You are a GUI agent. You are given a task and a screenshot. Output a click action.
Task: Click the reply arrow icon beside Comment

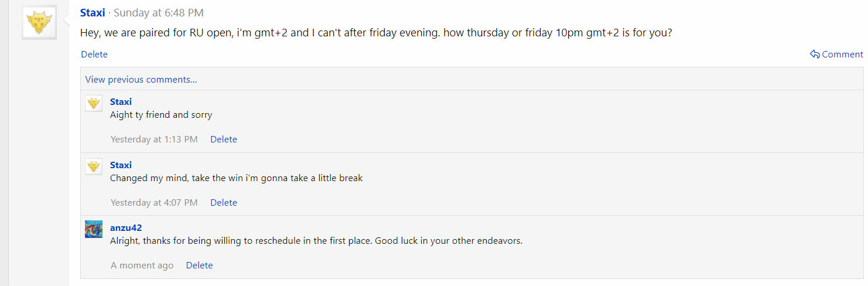pyautogui.click(x=815, y=55)
